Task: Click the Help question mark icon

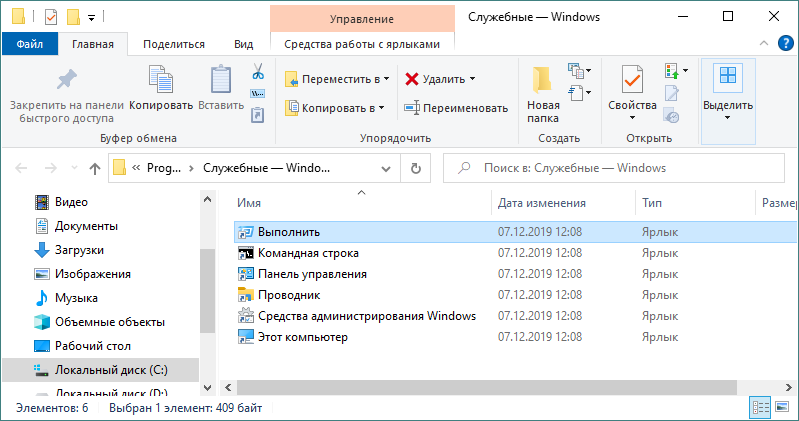Action: (x=786, y=43)
